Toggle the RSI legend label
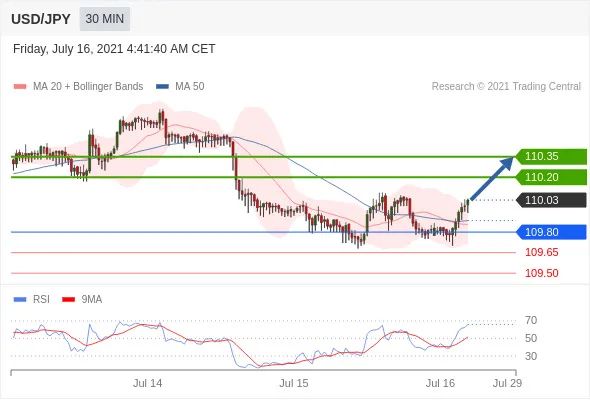590x400 pixels. click(41, 300)
